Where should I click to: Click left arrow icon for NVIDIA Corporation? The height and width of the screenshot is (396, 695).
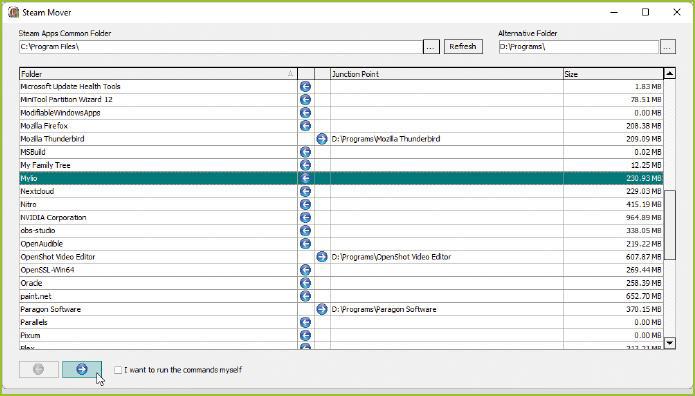click(x=305, y=217)
